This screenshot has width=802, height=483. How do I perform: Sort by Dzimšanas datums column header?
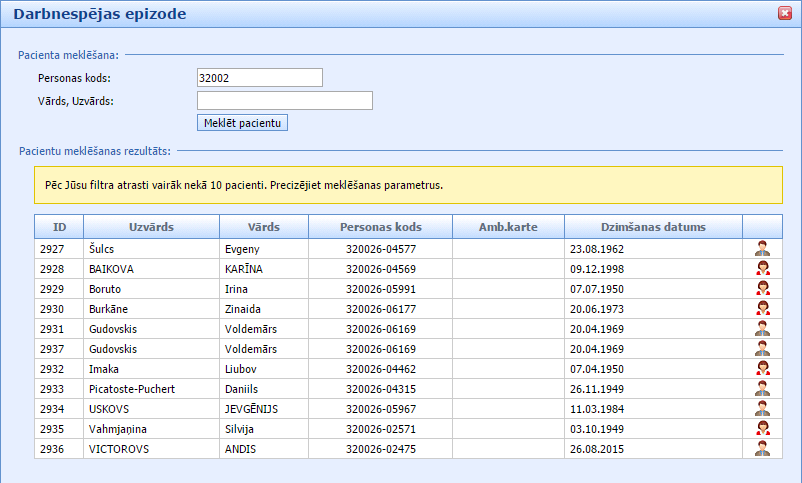tap(653, 227)
